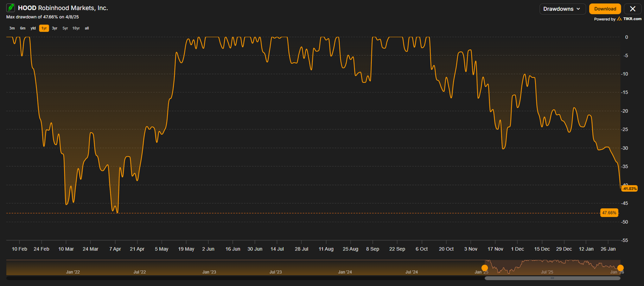Switch to the ytd time range
Image resolution: width=644 pixels, height=286 pixels.
tap(33, 28)
